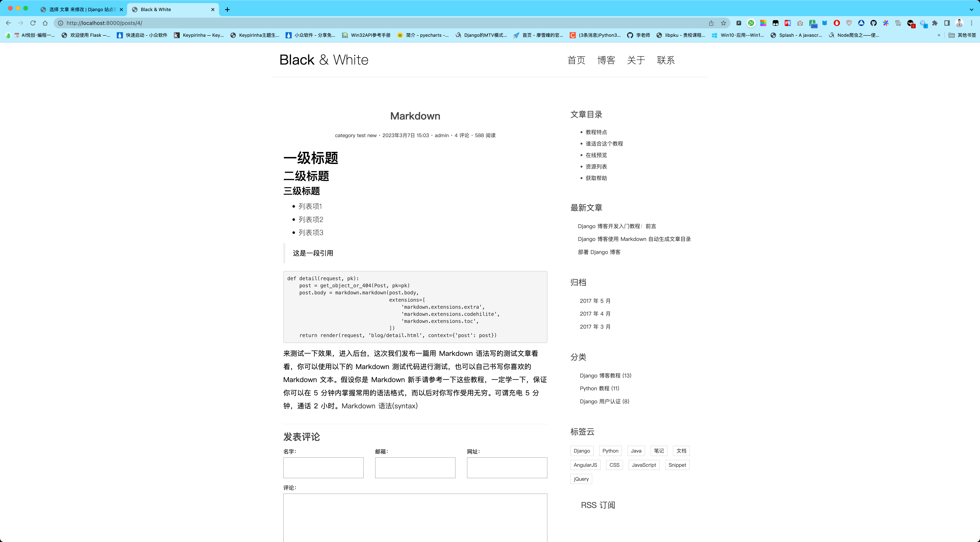980x542 pixels.
Task: Go to the 关于 nav item
Action: 636,60
